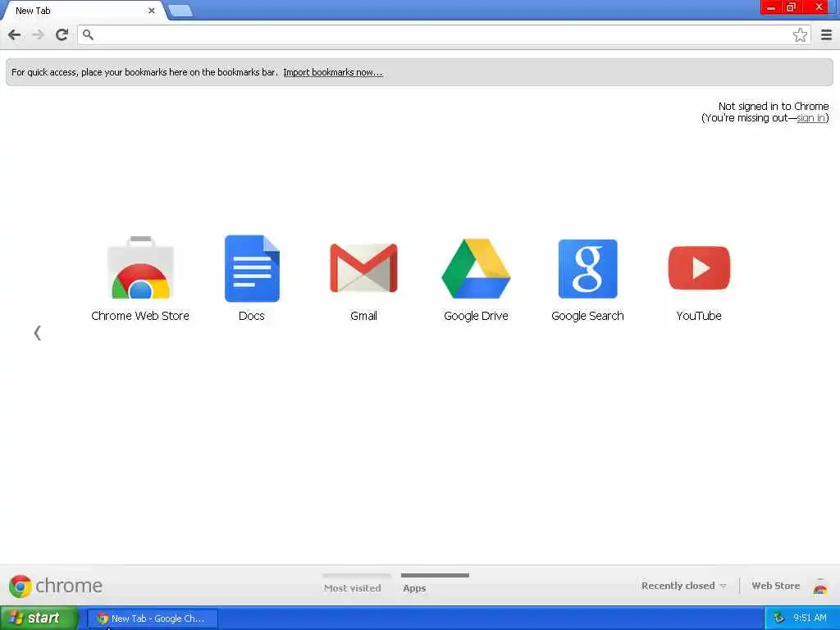Focus the address bar input
Viewport: 840px width, 630px height.
[442, 34]
